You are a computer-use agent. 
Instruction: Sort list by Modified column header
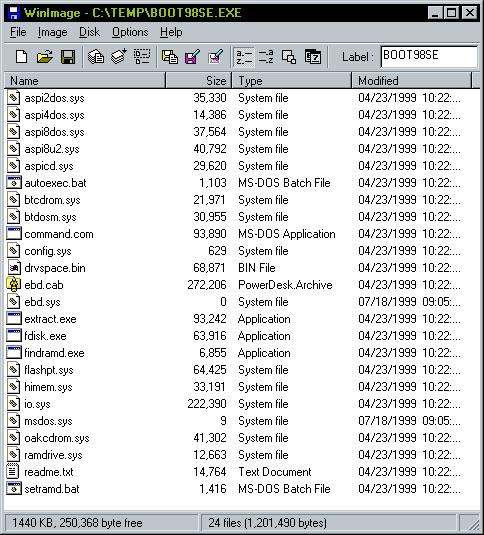[412, 81]
